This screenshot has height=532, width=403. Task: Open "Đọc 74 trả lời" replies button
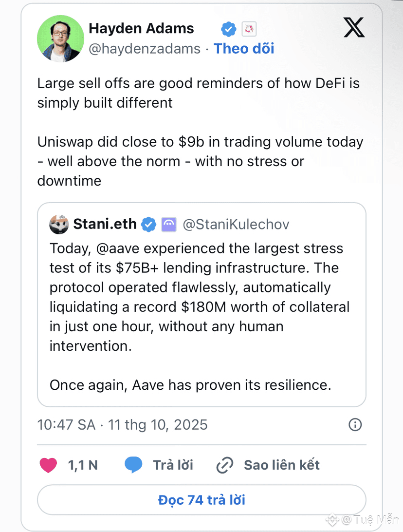click(x=201, y=500)
